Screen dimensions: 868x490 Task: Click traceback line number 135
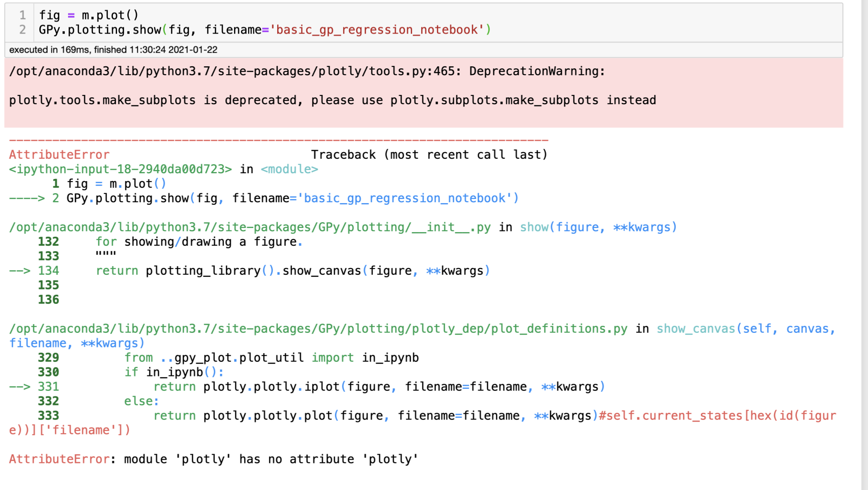pyautogui.click(x=48, y=285)
